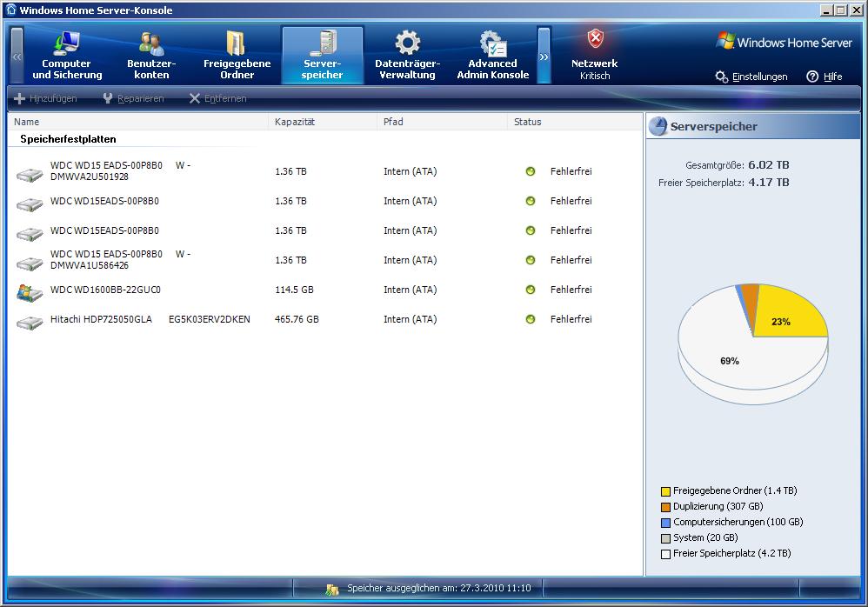868x607 pixels.
Task: Click green status icon of WD1600BB disk
Action: [x=531, y=290]
